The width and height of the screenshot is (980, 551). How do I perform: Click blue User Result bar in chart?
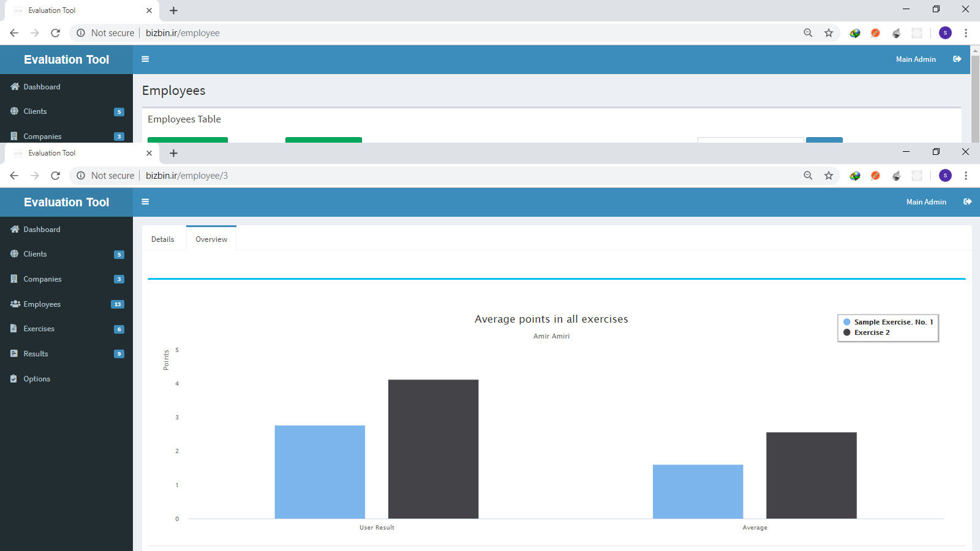point(320,472)
